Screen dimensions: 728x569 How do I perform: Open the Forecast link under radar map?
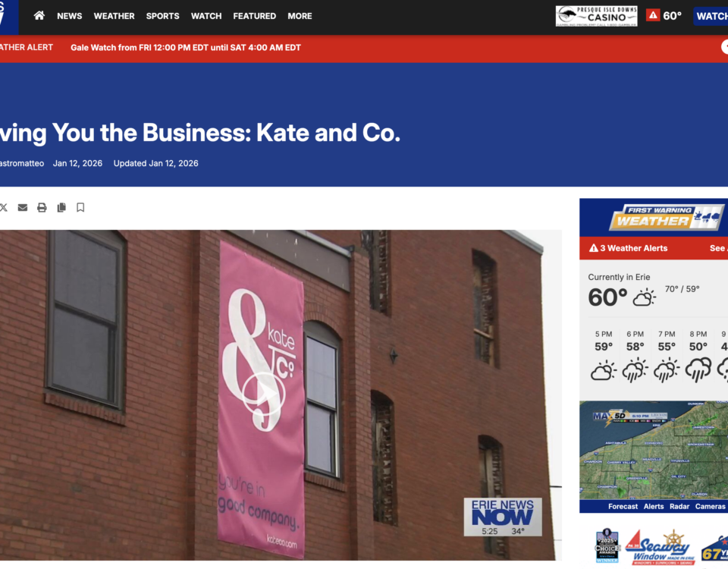coord(623,506)
